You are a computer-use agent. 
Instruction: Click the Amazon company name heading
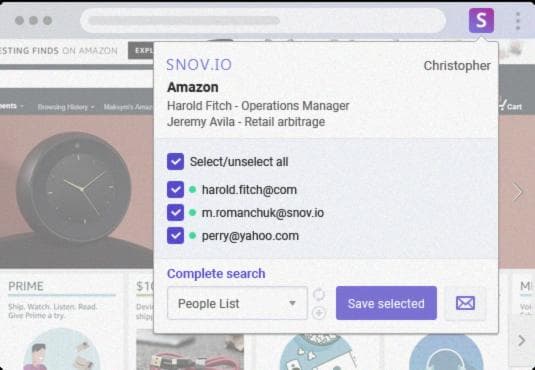[x=193, y=87]
